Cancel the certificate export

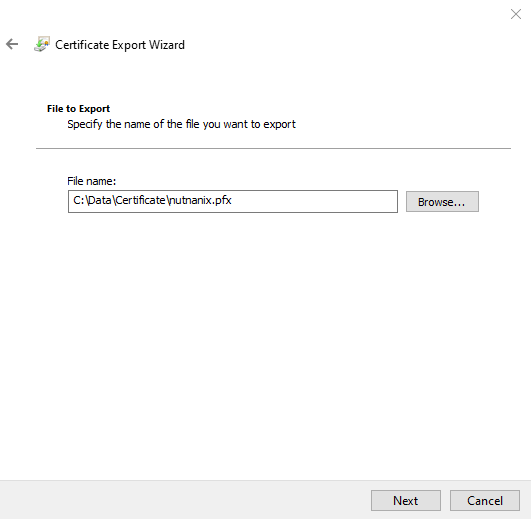pyautogui.click(x=485, y=500)
